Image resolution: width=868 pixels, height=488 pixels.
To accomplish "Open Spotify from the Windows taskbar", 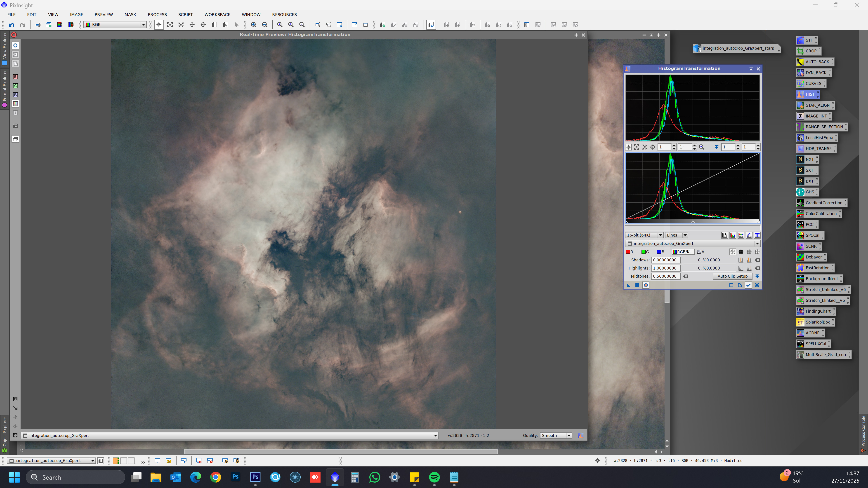I will pyautogui.click(x=434, y=477).
